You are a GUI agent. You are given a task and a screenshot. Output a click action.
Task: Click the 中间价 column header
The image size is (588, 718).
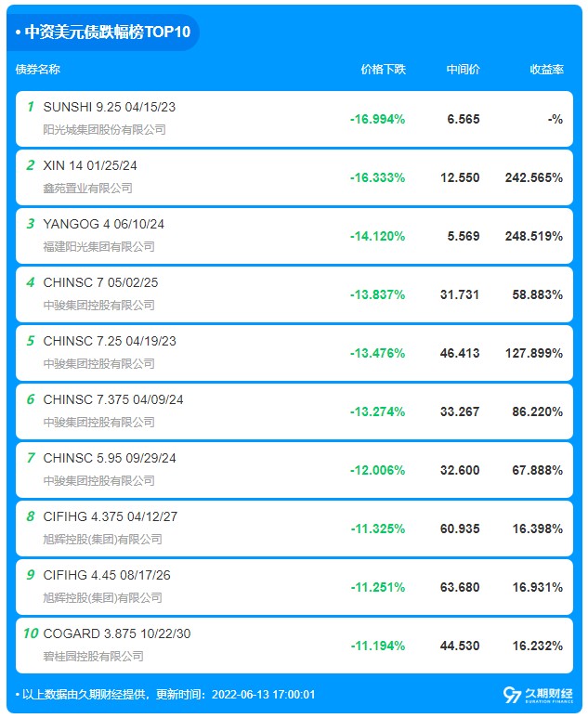pyautogui.click(x=463, y=69)
